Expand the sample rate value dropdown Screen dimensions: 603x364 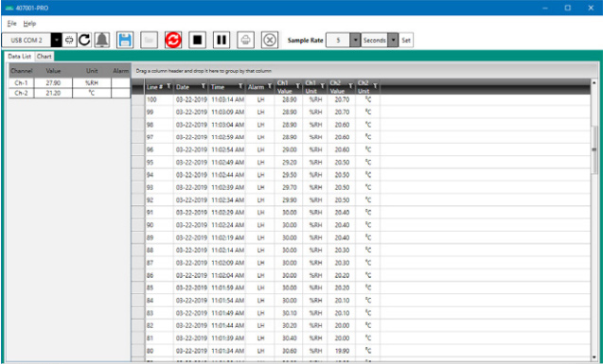tap(355, 40)
